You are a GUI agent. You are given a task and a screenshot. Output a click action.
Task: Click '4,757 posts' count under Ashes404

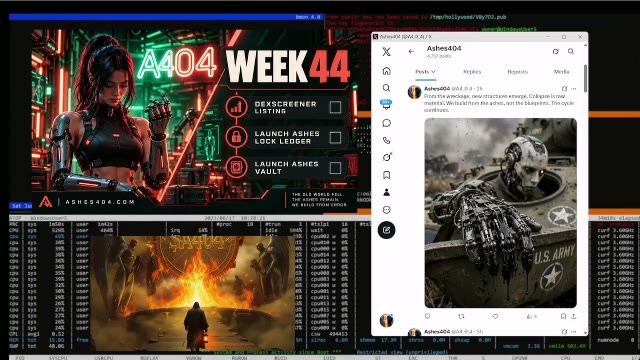439,56
